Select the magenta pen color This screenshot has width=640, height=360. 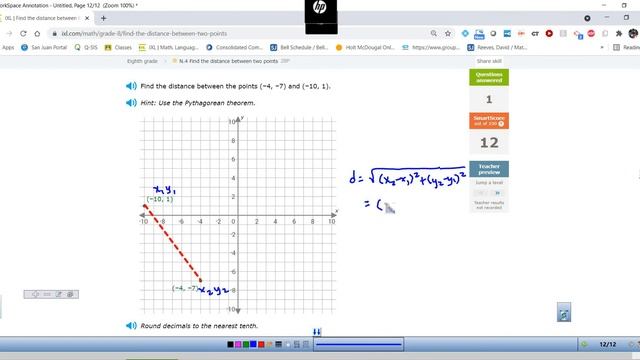[x=238, y=344]
